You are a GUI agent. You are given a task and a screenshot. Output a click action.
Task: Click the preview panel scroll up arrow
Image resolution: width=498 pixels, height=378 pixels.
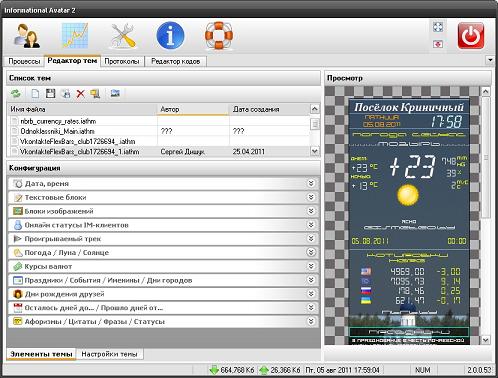coord(486,91)
